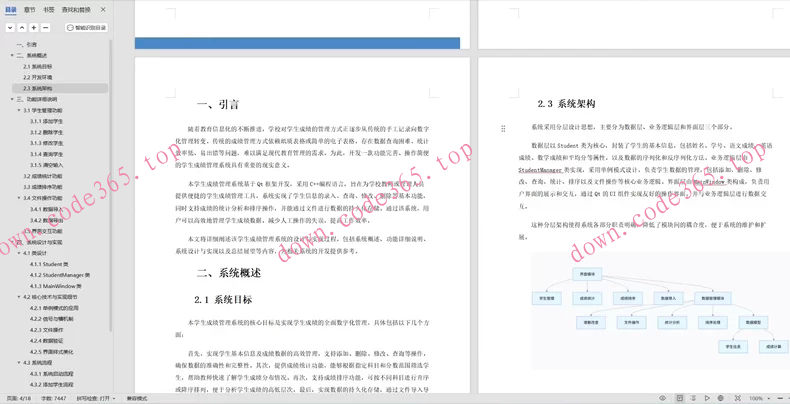Jump to 4.2.5 界面样式美化 entry
Image resolution: width=790 pixels, height=404 pixels.
51,352
